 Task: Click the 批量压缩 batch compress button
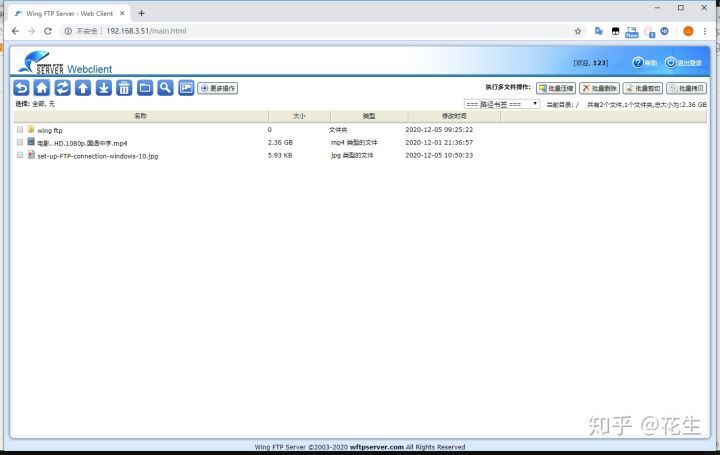(556, 88)
